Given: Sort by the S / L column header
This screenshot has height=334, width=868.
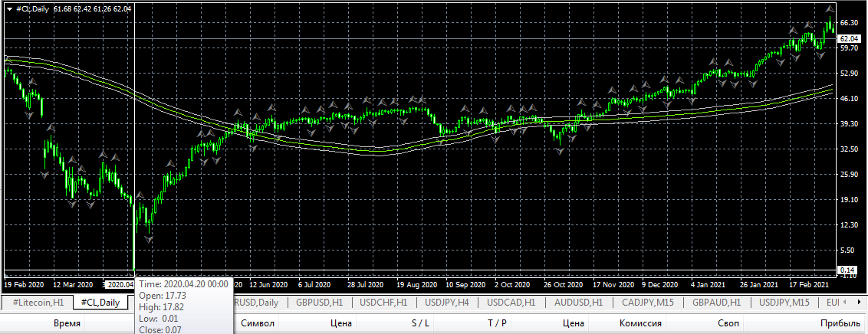Looking at the screenshot, I should click(420, 324).
